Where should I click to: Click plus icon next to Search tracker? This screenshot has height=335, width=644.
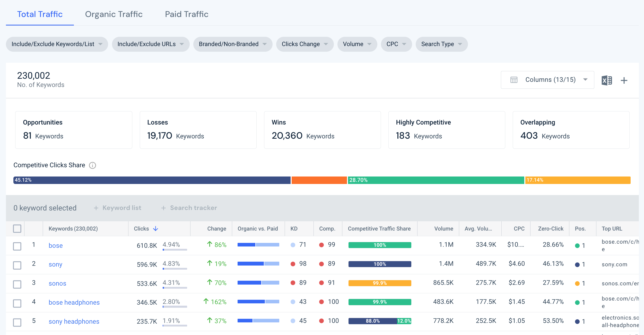[x=163, y=208]
